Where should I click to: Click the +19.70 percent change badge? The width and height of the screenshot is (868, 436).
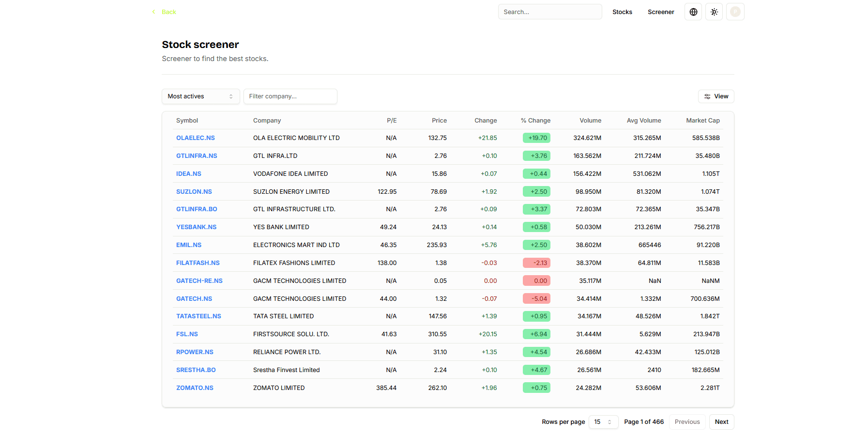[x=536, y=138]
